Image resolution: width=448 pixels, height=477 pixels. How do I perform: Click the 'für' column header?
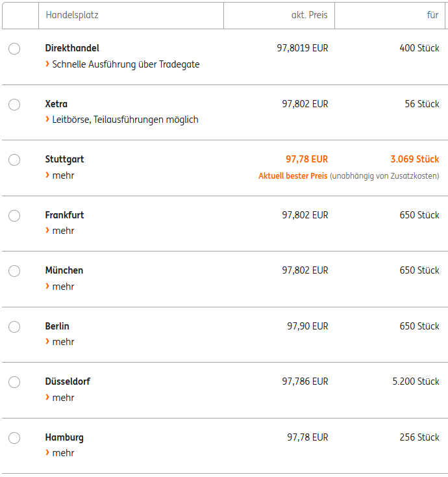click(x=432, y=15)
